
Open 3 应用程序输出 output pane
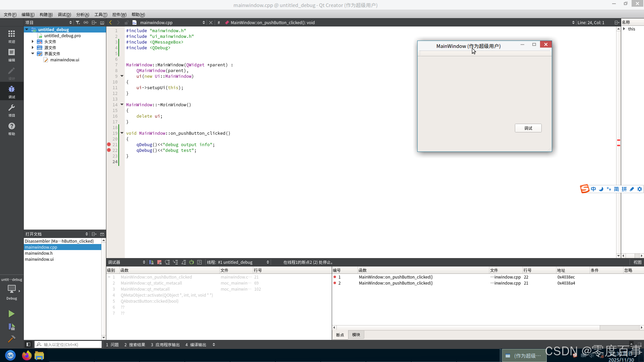point(165,345)
